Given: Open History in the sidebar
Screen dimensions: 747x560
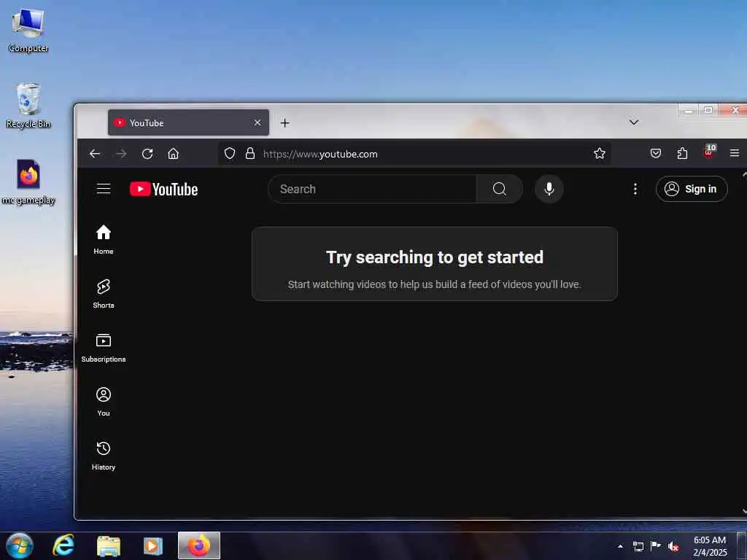Looking at the screenshot, I should (104, 456).
